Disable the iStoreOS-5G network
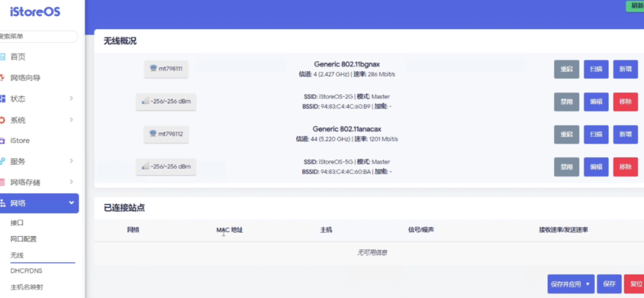Viewport: 644px width, 298px height. (566, 167)
